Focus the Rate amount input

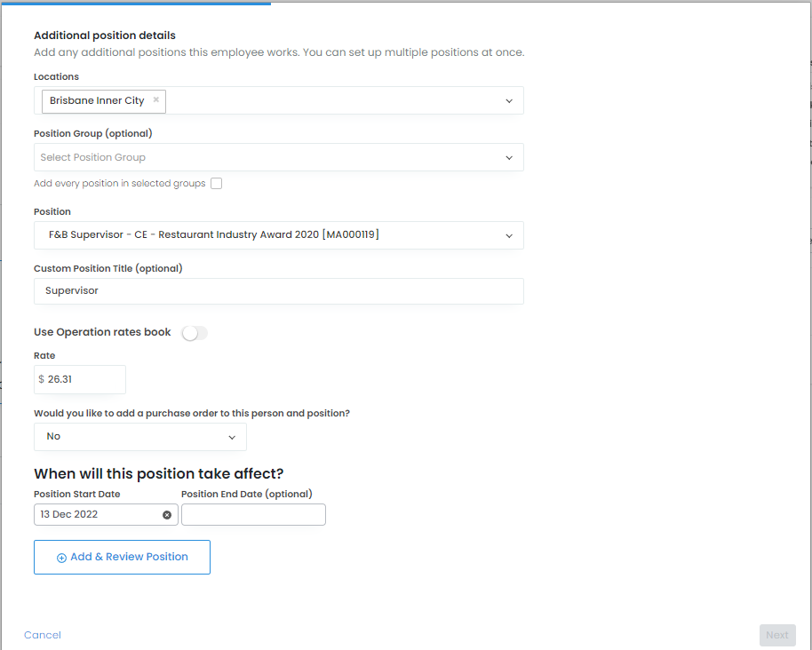click(x=84, y=379)
